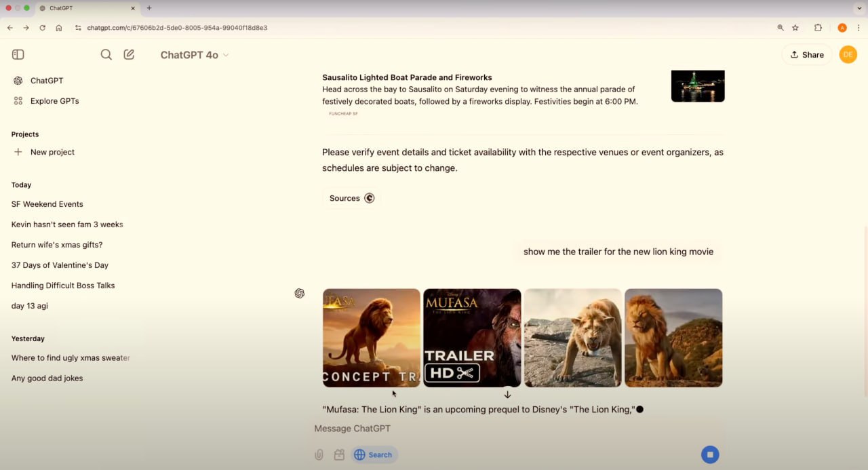
Task: Open chat search with the magnifier icon
Action: [x=106, y=55]
